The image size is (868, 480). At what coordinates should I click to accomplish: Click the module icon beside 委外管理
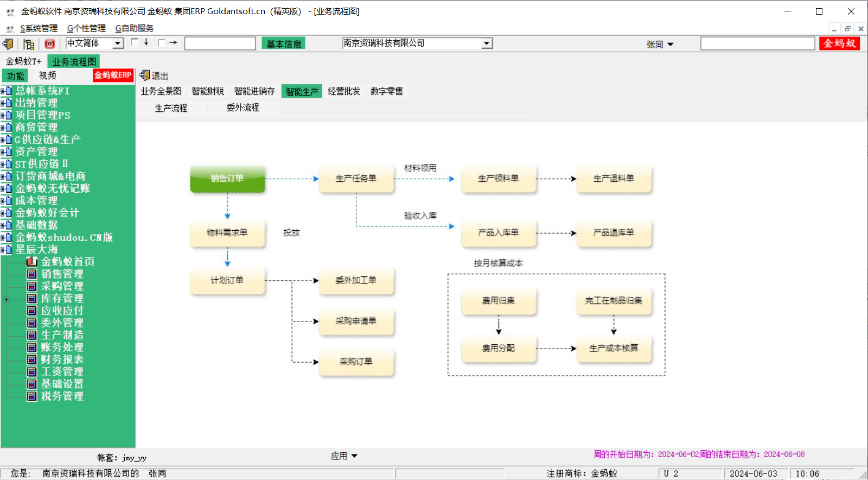tap(32, 323)
